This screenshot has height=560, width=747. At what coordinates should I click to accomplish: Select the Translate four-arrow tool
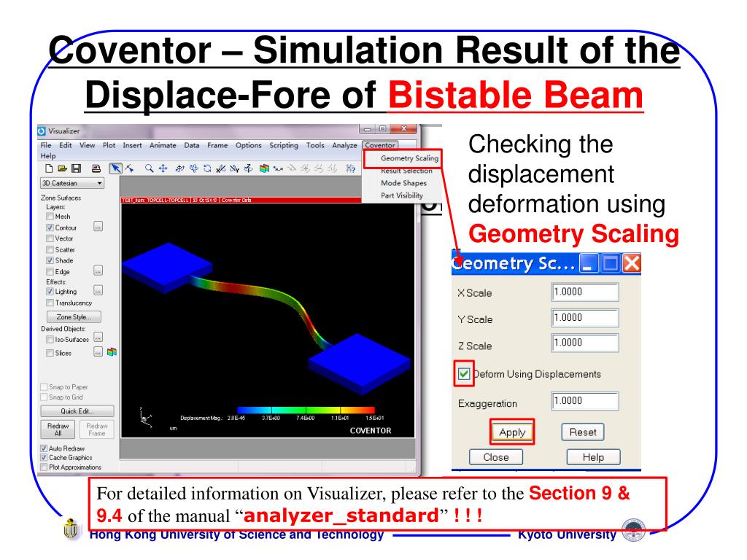pyautogui.click(x=163, y=168)
